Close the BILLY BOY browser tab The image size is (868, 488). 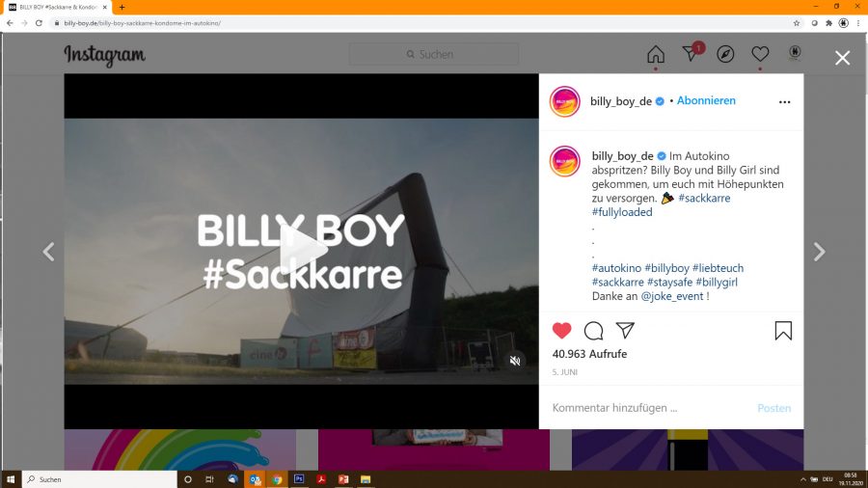pos(104,7)
